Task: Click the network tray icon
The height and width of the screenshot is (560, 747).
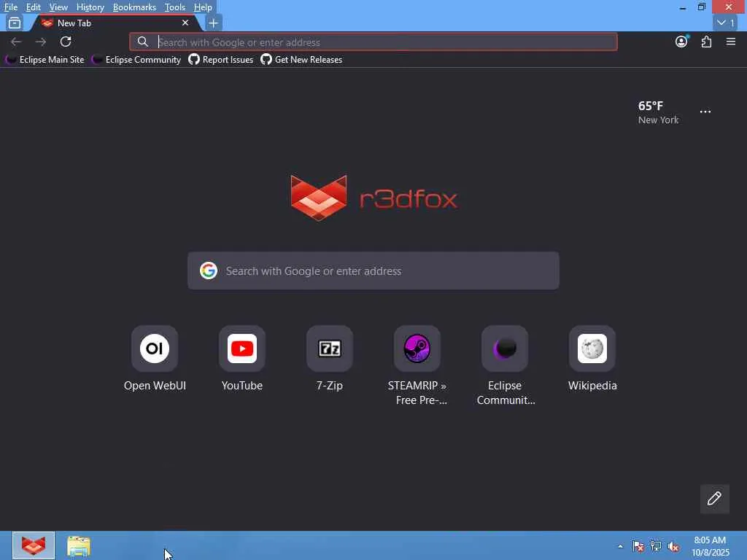Action: (656, 546)
